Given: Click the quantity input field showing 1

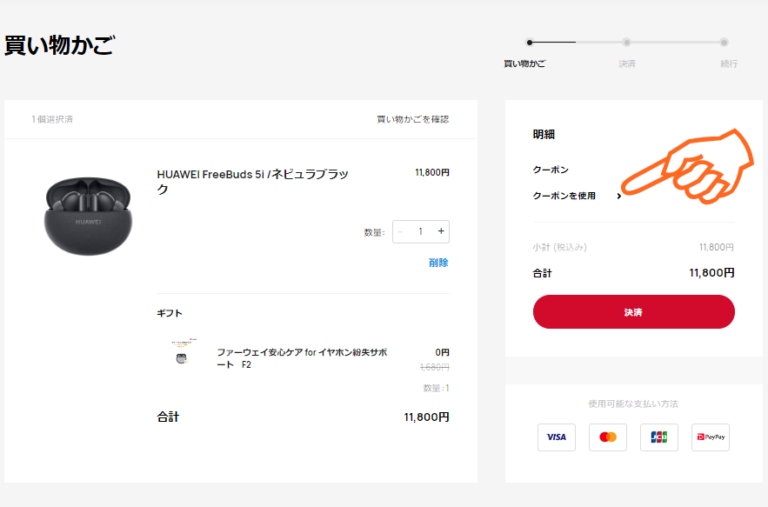Looking at the screenshot, I should pyautogui.click(x=420, y=231).
